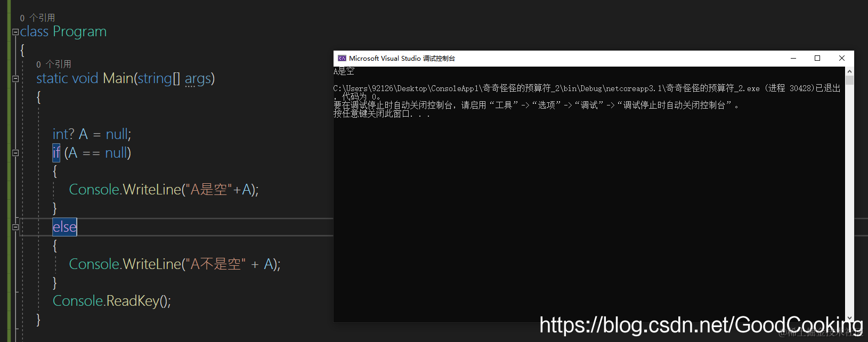
Task: Click the 'class Program' declaration text
Action: tap(63, 31)
